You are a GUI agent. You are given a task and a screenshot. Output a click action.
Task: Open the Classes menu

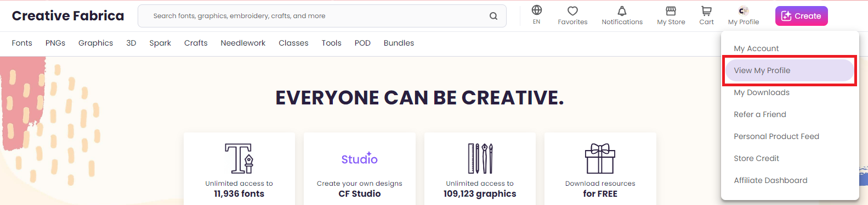[293, 43]
